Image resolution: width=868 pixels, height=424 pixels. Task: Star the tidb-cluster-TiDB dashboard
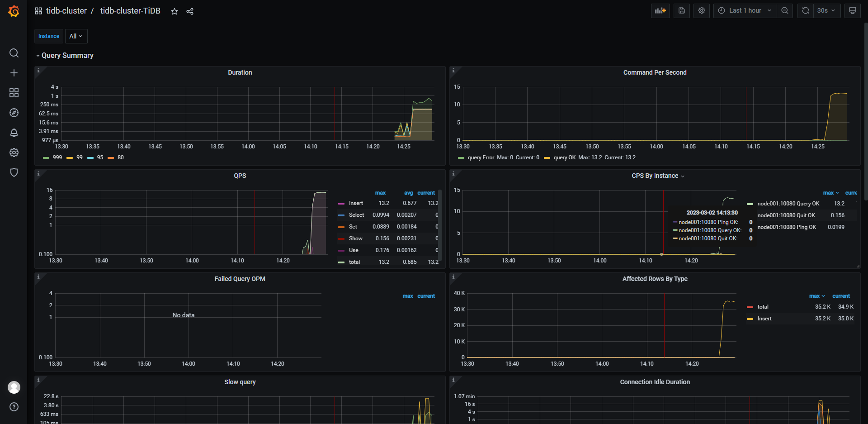[175, 11]
